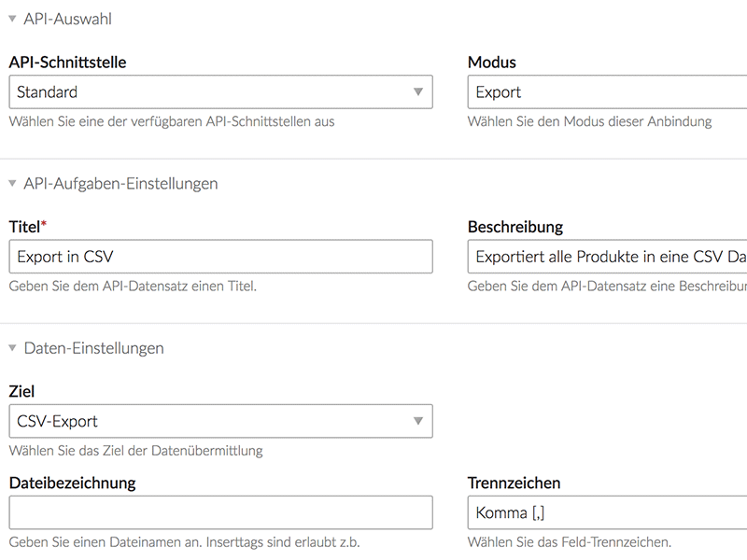This screenshot has width=747, height=560.
Task: Open the Trennzeichen Komma dropdown
Action: point(608,512)
